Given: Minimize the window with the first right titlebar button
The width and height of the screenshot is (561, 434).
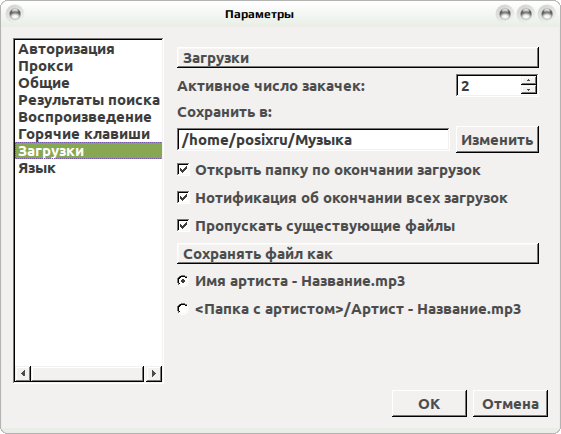Looking at the screenshot, I should [505, 14].
